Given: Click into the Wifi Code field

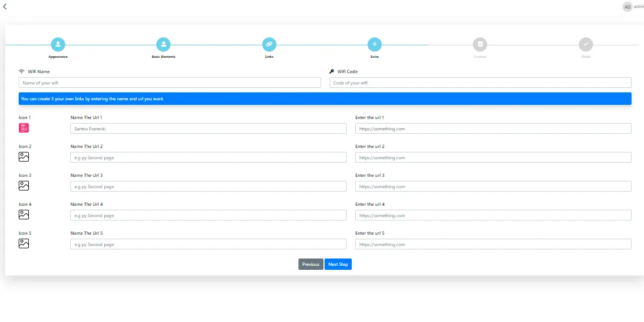Looking at the screenshot, I should (x=480, y=83).
